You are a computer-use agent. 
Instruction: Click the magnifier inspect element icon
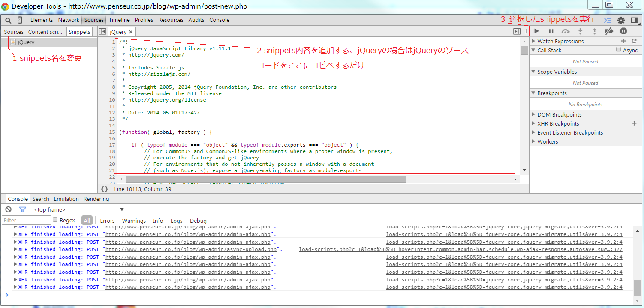click(x=8, y=20)
